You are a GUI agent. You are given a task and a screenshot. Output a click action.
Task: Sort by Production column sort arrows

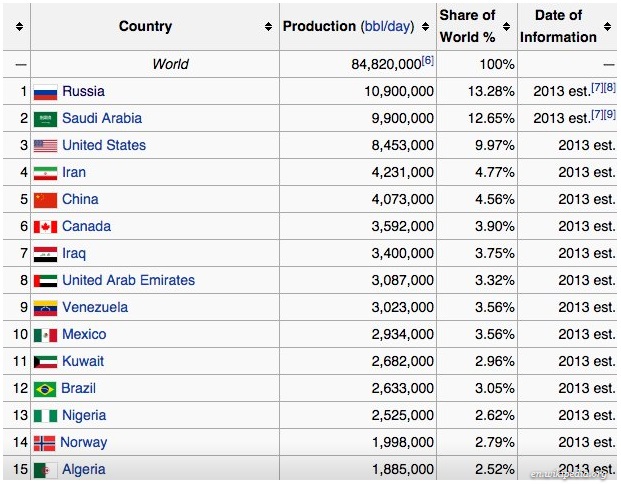(x=426, y=27)
